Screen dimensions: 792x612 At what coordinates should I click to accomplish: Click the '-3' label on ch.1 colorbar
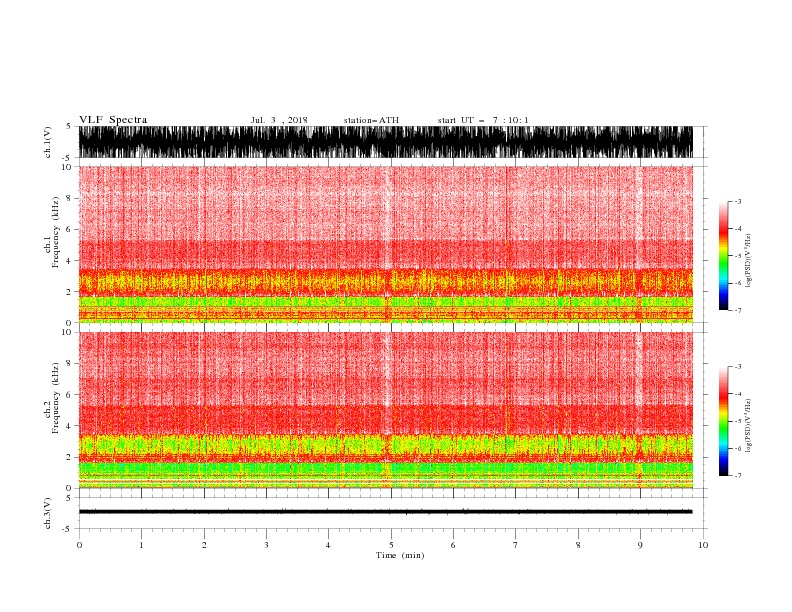(737, 201)
